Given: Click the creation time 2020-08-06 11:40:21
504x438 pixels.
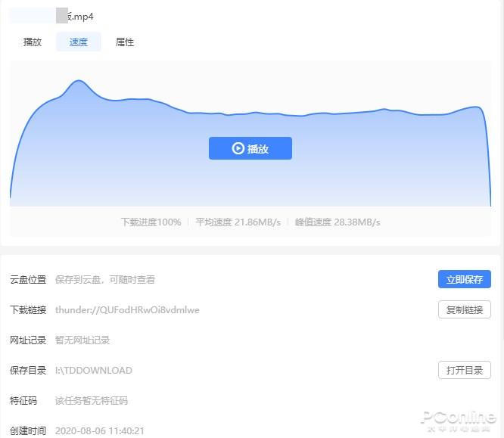Looking at the screenshot, I should [x=100, y=430].
